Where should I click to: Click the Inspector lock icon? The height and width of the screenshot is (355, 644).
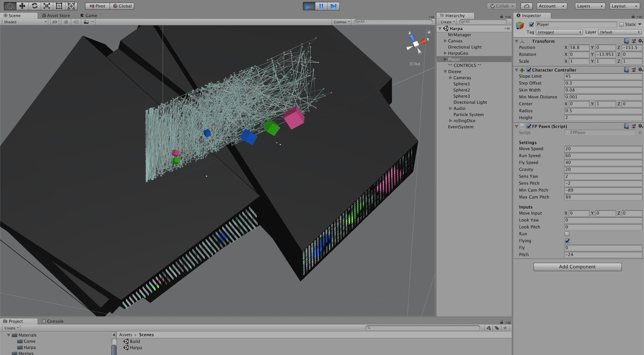[633, 16]
